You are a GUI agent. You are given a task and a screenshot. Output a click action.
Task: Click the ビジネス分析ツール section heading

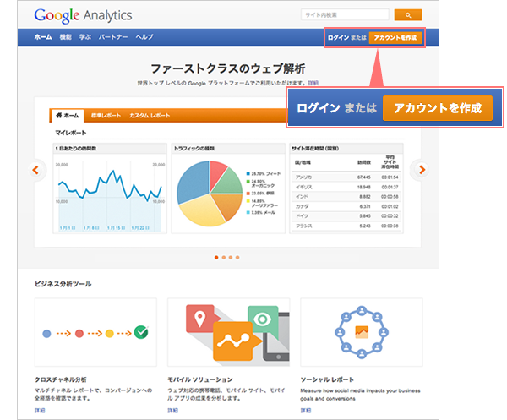pyautogui.click(x=63, y=284)
